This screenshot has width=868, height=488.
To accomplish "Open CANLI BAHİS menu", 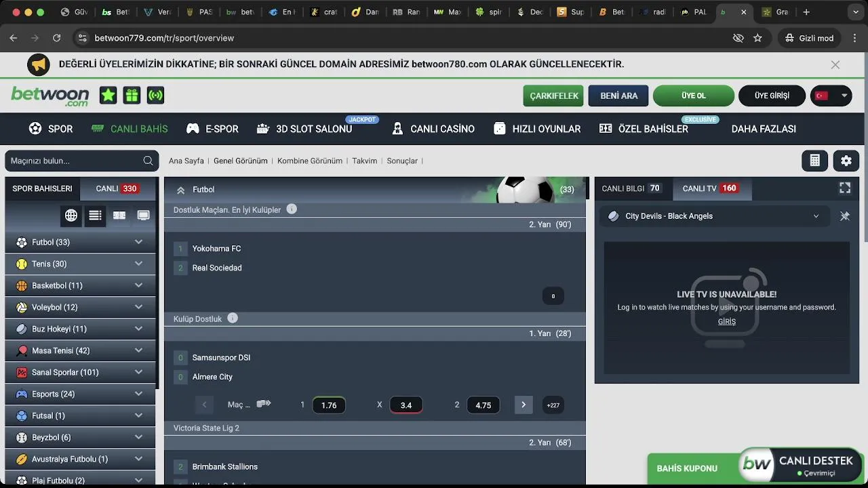I will pyautogui.click(x=130, y=129).
